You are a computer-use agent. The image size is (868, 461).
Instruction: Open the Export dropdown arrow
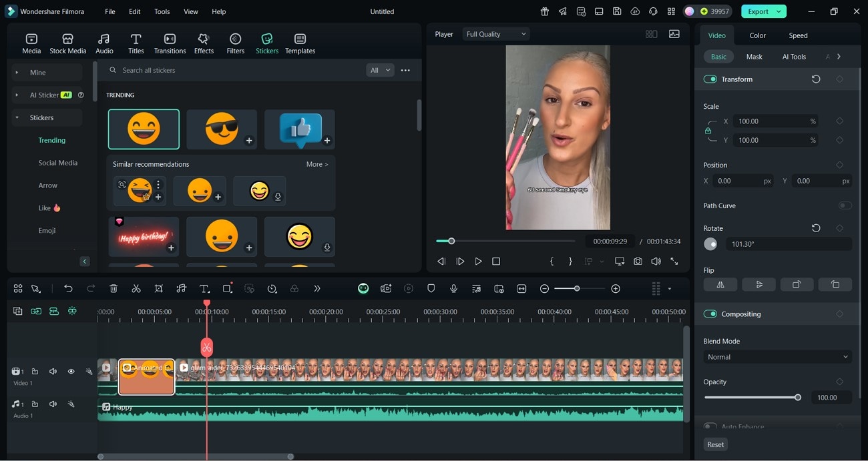(779, 11)
